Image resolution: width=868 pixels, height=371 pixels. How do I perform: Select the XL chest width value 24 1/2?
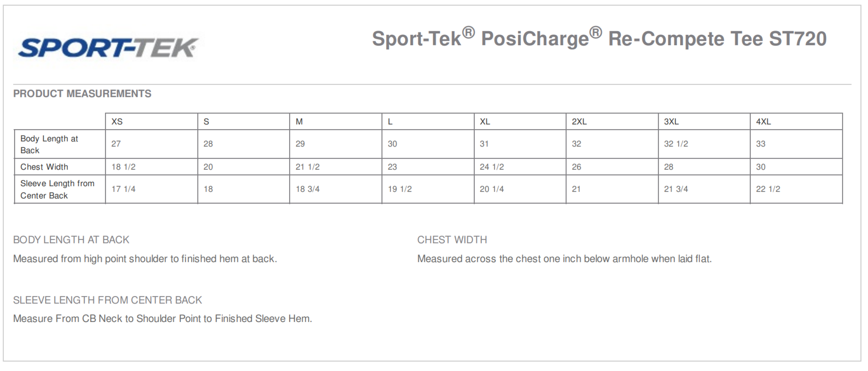492,167
